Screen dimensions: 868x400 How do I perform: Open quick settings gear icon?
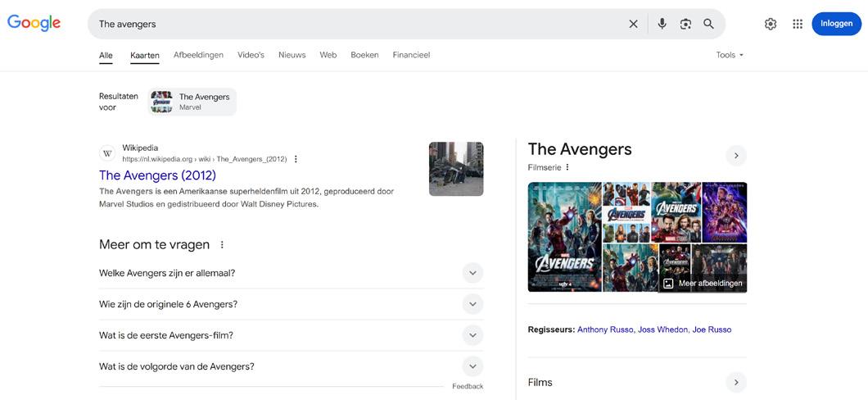771,24
